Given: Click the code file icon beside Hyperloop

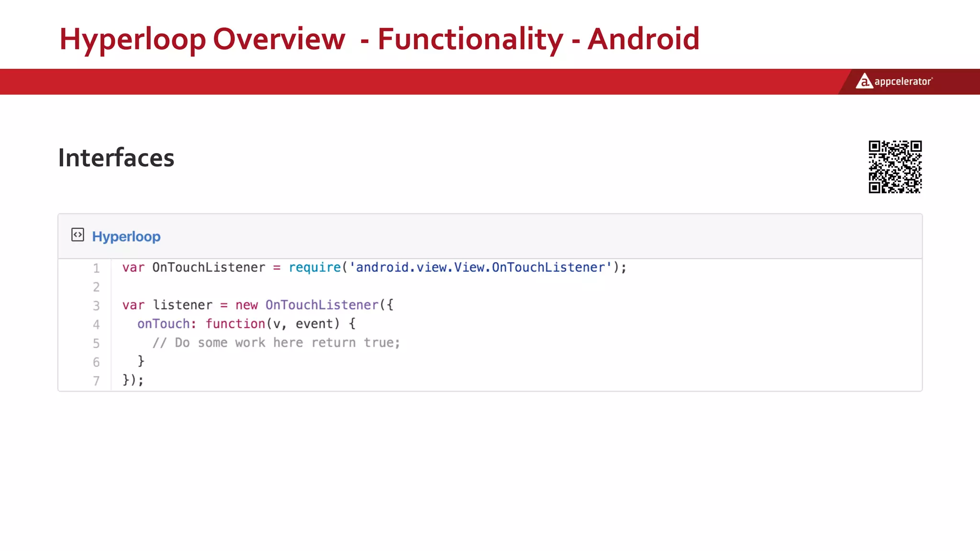Looking at the screenshot, I should pyautogui.click(x=78, y=235).
